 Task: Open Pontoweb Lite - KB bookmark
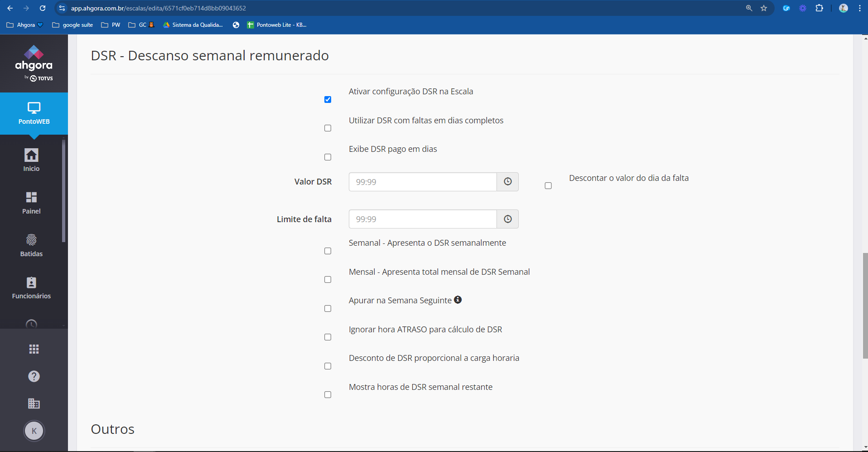[277, 25]
